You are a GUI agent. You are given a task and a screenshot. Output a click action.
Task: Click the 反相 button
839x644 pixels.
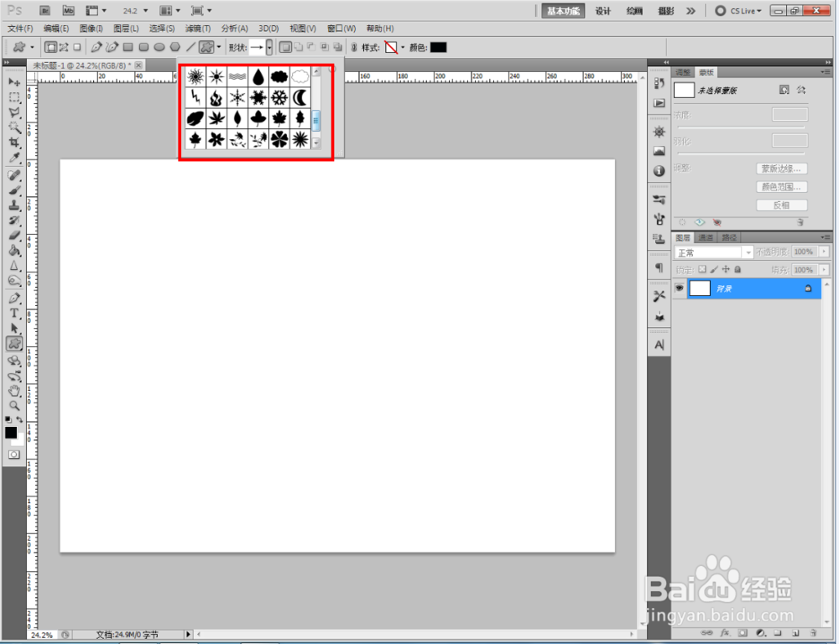pos(781,205)
